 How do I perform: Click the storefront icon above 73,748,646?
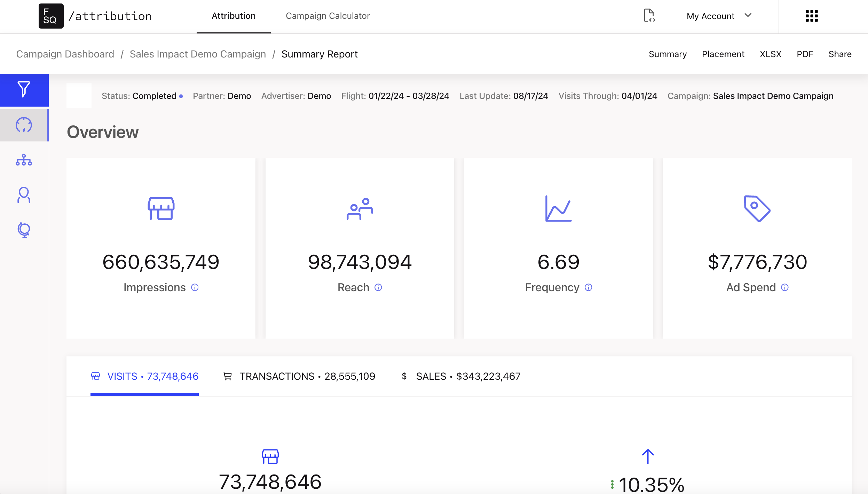click(x=270, y=456)
